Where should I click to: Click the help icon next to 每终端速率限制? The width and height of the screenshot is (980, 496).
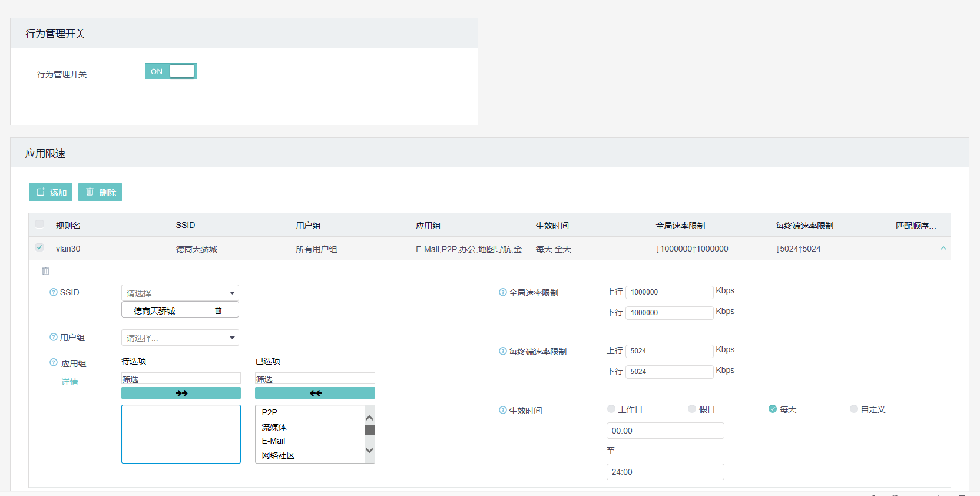[x=502, y=351]
